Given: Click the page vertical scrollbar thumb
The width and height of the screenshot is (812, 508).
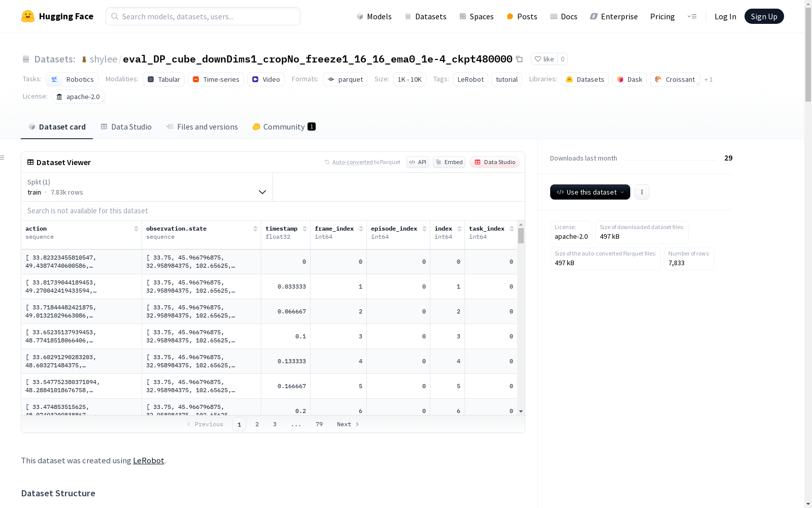Looking at the screenshot, I should 808,53.
